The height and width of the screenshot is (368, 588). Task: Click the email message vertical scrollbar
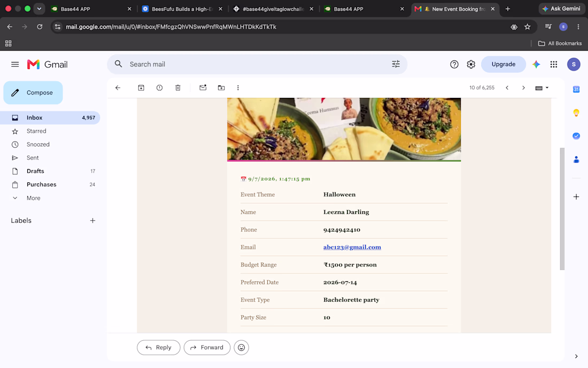(562, 209)
